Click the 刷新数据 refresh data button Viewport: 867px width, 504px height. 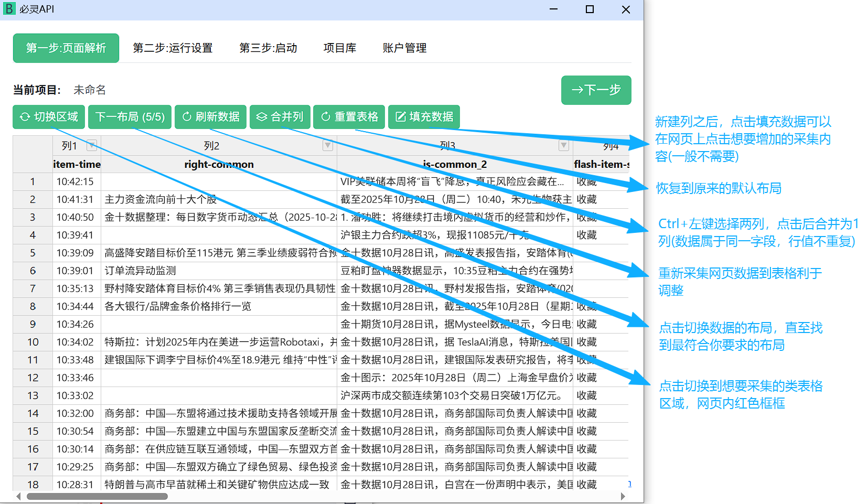[x=210, y=117]
